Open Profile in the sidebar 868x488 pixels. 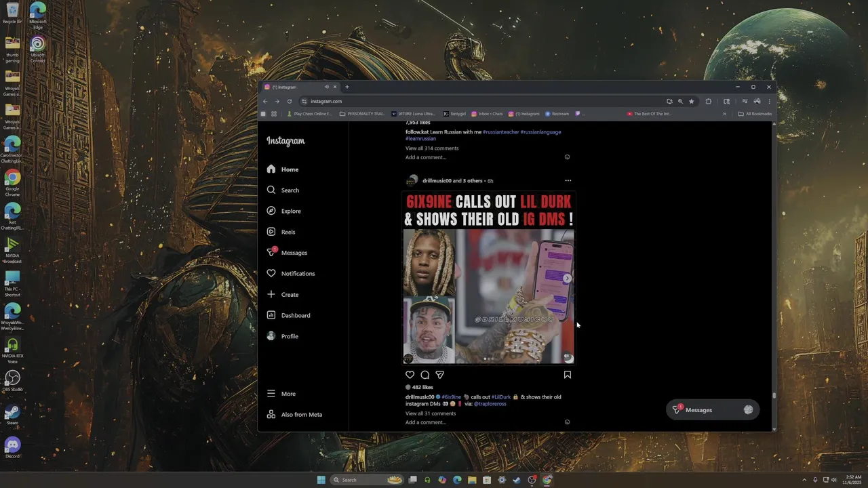(x=282, y=336)
